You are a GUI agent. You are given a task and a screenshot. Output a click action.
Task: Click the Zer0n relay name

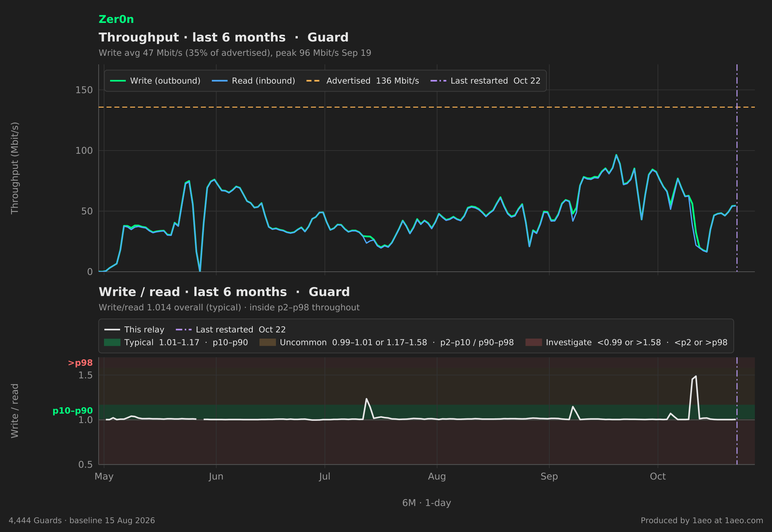click(116, 19)
